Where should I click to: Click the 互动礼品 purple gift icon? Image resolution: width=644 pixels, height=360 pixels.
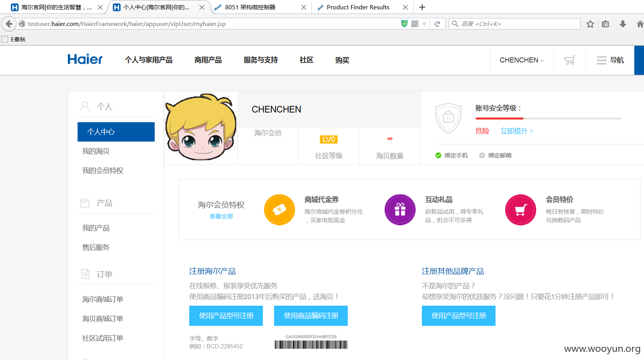[400, 210]
